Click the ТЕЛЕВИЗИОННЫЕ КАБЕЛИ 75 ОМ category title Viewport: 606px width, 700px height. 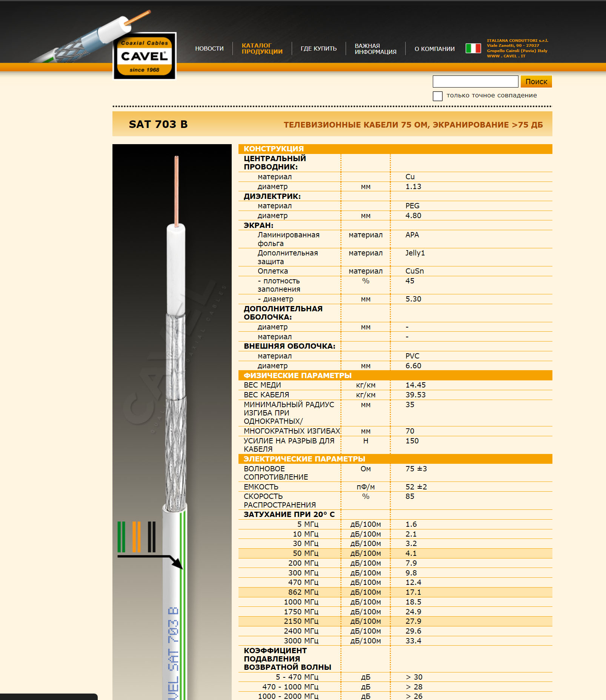point(413,125)
